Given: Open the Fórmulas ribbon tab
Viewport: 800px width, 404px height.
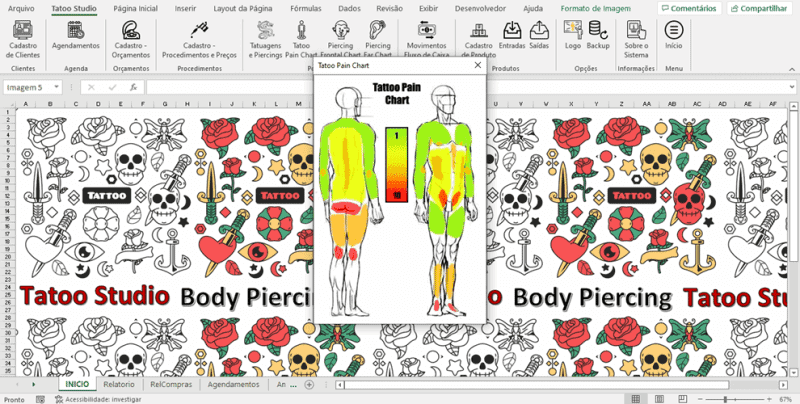Looking at the screenshot, I should [306, 8].
